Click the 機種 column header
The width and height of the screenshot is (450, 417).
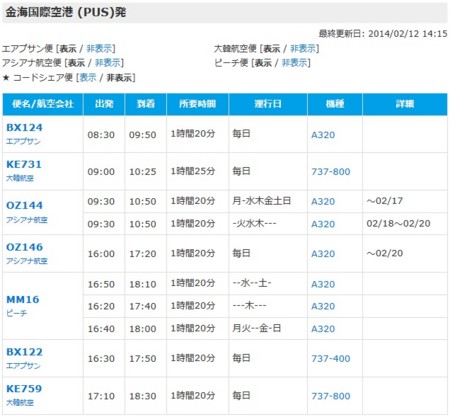click(335, 104)
